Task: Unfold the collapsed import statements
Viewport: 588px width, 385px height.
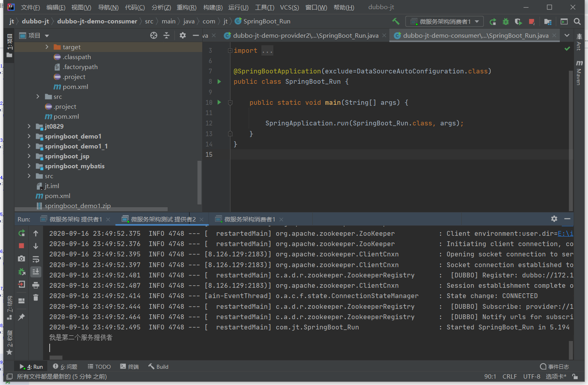Action: [230, 50]
